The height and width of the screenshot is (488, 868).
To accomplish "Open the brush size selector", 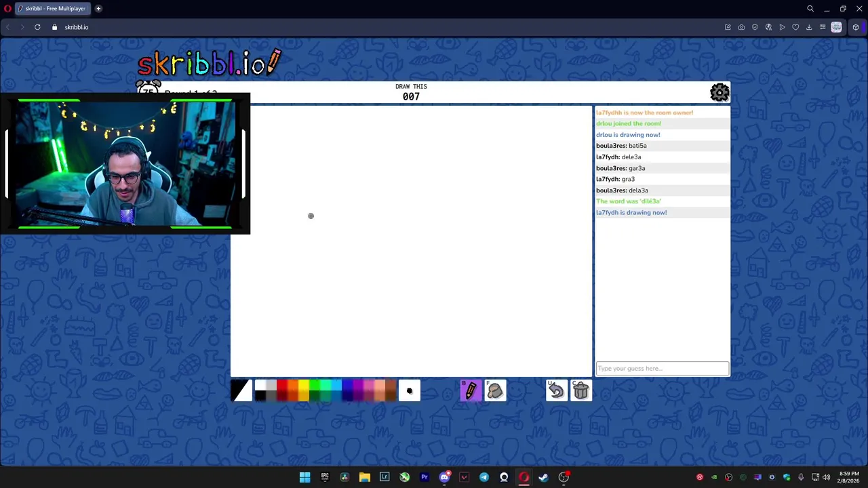I will click(x=409, y=390).
